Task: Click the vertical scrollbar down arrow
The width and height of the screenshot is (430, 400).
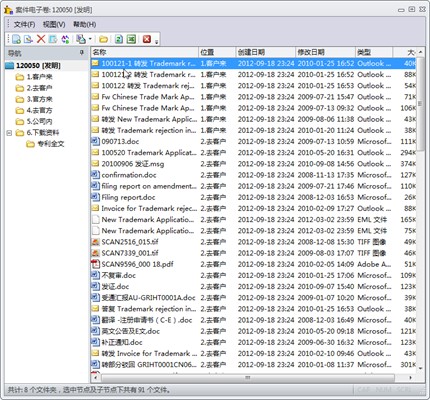Action: point(420,368)
